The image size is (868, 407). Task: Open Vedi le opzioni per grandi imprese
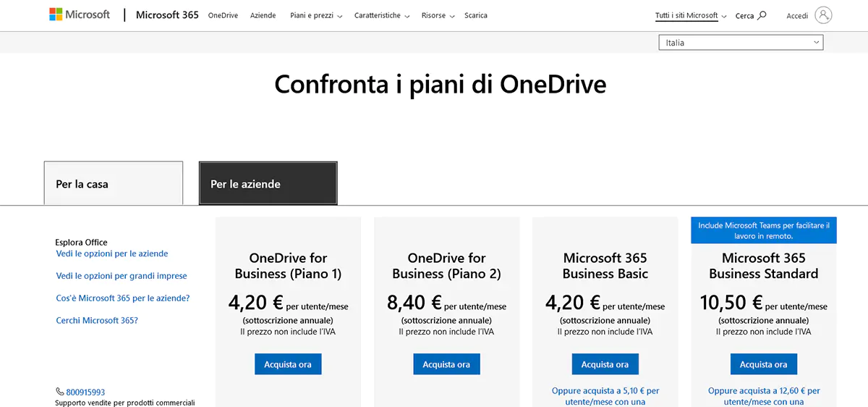122,276
